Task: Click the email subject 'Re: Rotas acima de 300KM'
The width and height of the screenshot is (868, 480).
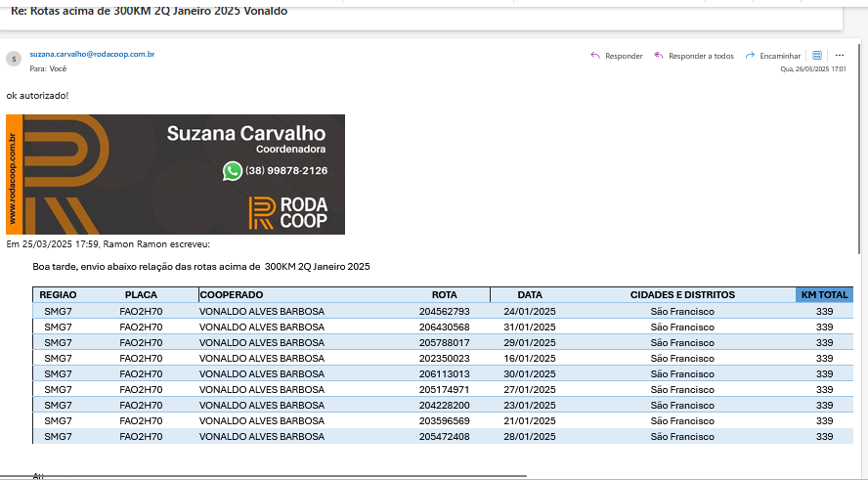Action: [x=149, y=11]
